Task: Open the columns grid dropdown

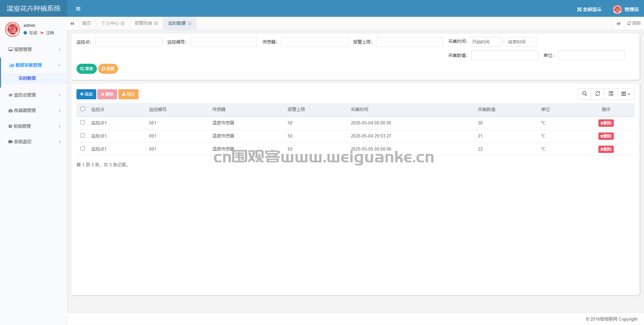Action: [x=626, y=94]
